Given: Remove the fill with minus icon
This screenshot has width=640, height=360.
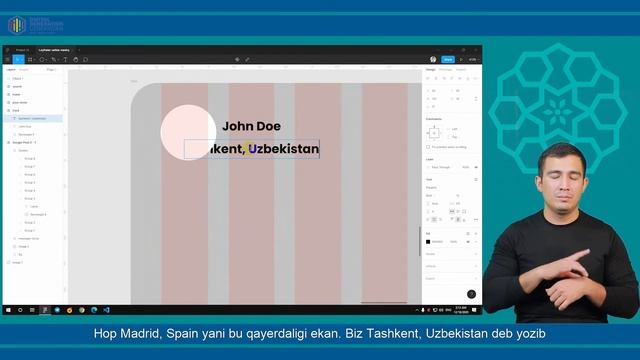Looking at the screenshot, I should pyautogui.click(x=476, y=242).
